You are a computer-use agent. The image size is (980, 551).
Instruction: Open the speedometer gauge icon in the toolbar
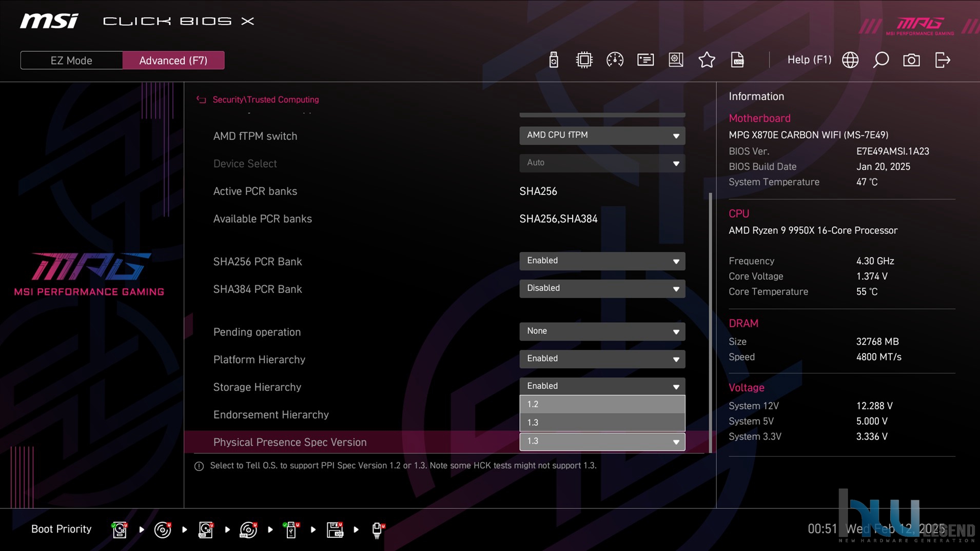pos(615,60)
